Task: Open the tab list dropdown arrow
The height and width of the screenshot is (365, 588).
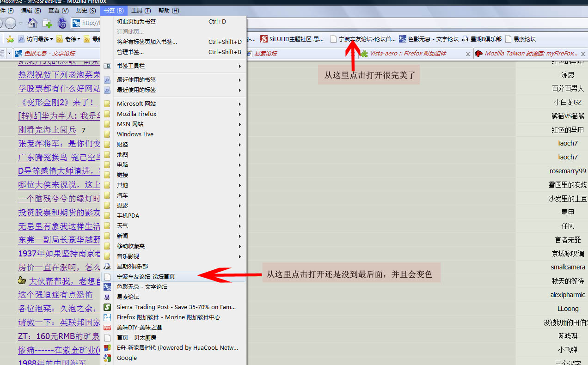Action: [9, 54]
